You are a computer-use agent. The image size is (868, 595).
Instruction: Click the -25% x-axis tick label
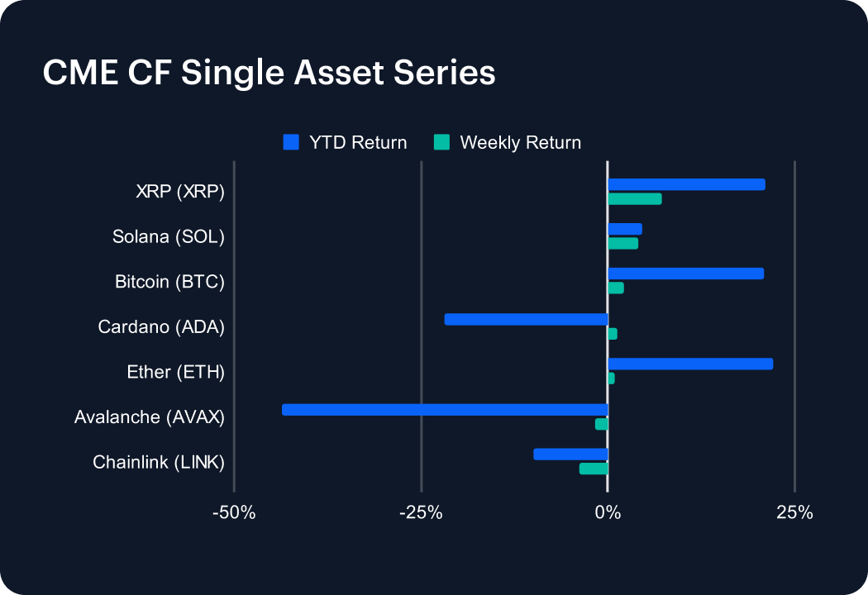421,513
